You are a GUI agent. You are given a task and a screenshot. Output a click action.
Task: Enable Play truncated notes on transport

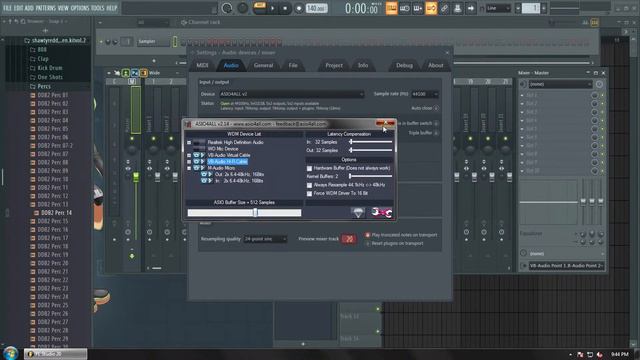pyautogui.click(x=367, y=235)
